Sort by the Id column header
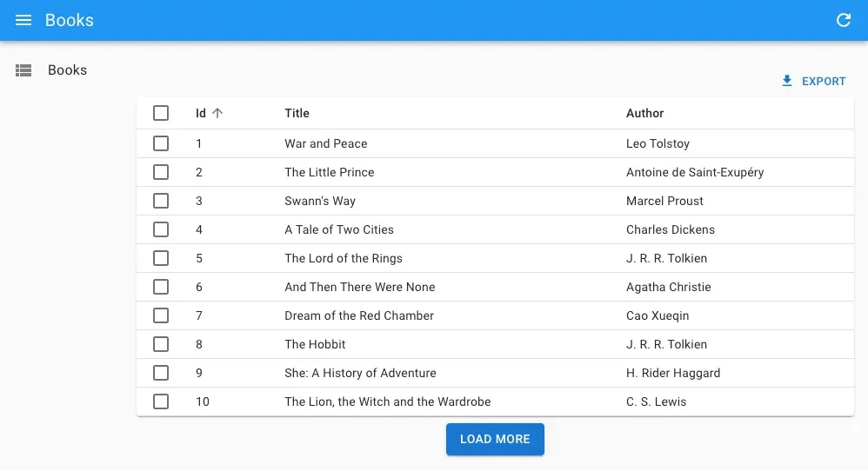Image resolution: width=868 pixels, height=471 pixels. click(x=201, y=113)
